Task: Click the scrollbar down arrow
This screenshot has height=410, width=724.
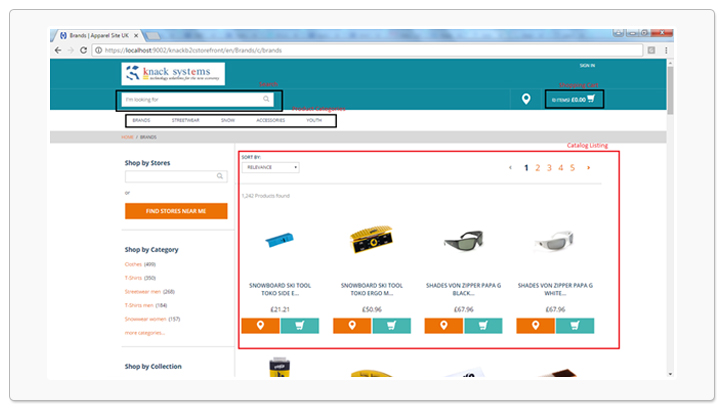Action: pos(670,374)
